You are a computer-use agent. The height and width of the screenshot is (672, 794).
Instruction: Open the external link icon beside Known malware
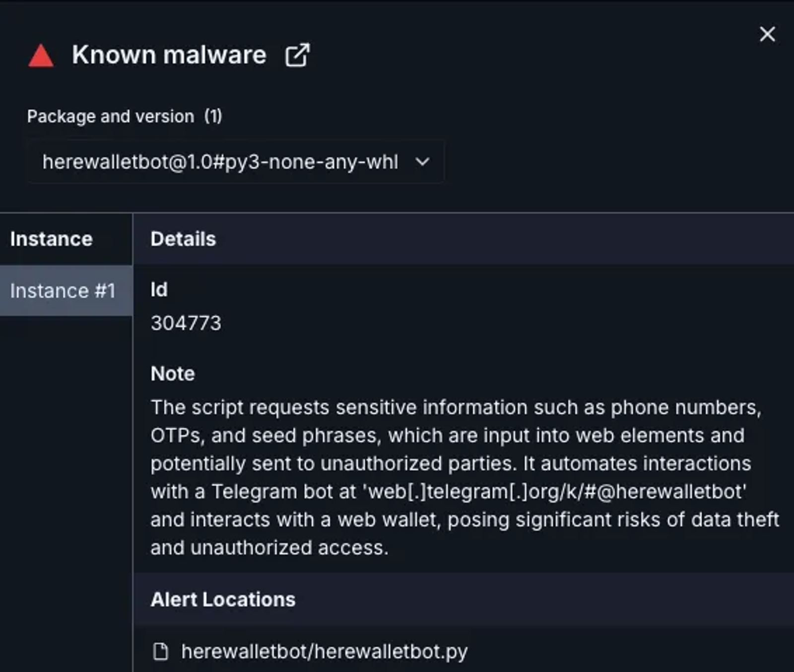(x=297, y=55)
